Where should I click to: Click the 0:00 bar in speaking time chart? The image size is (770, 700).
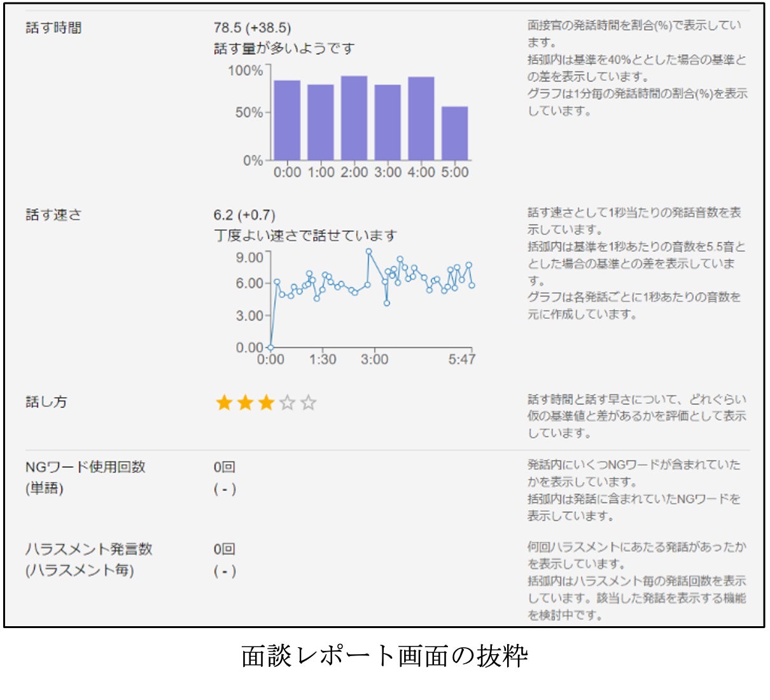pos(287,120)
